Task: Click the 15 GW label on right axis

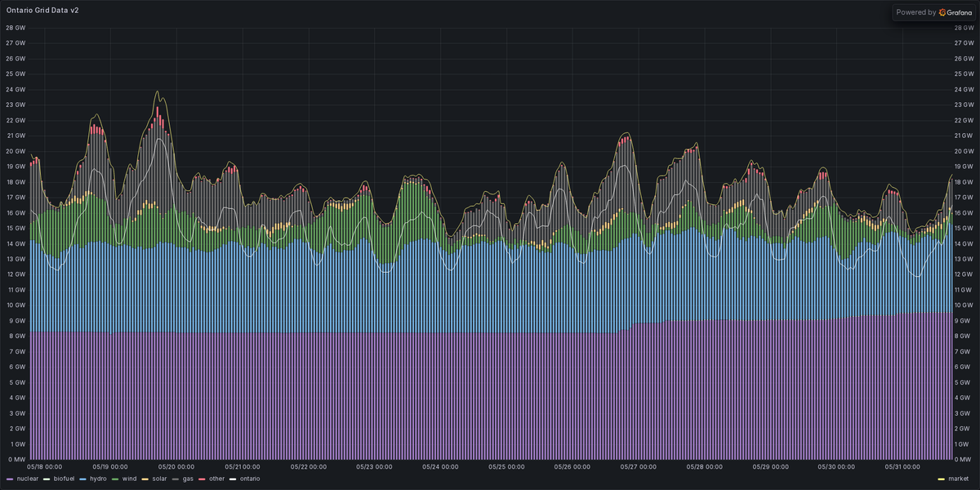Action: tap(965, 228)
